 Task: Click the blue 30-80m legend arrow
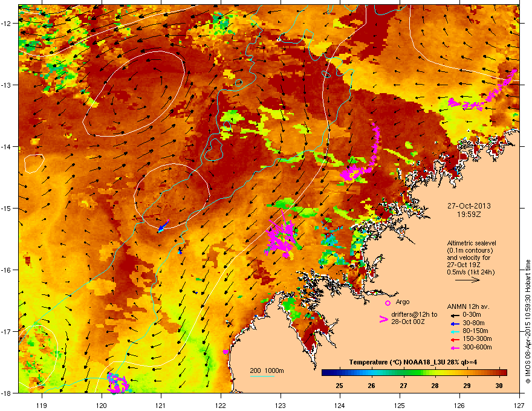[x=455, y=323]
